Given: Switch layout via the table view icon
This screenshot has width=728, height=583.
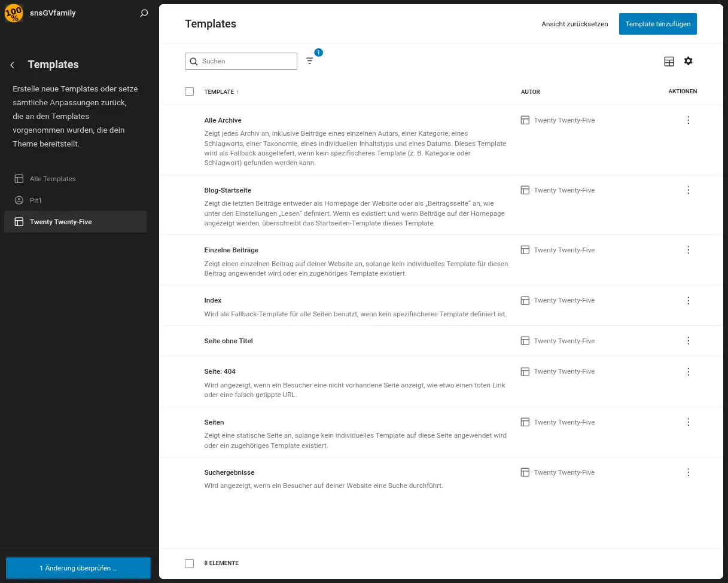Looking at the screenshot, I should click(x=669, y=61).
